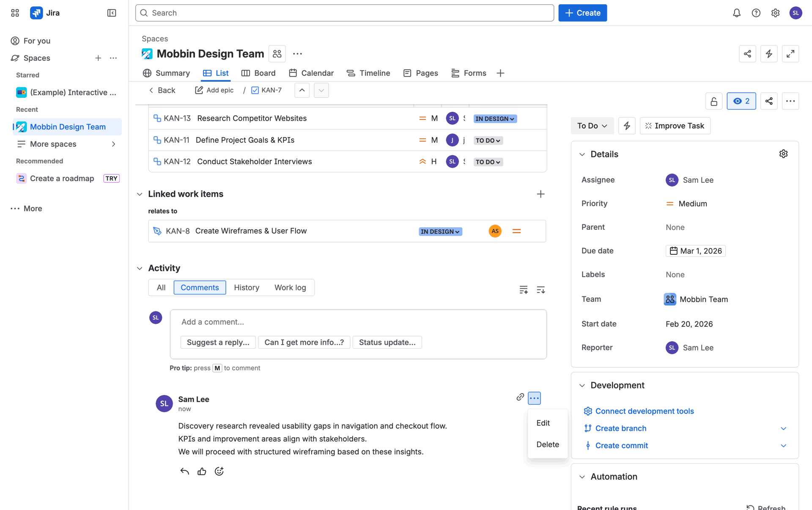
Task: Enter full screen with the expand icon
Action: click(x=790, y=54)
